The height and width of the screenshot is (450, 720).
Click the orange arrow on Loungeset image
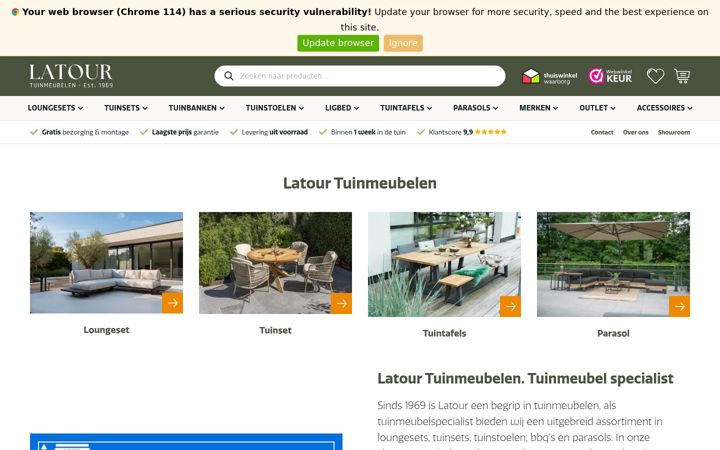(x=172, y=303)
